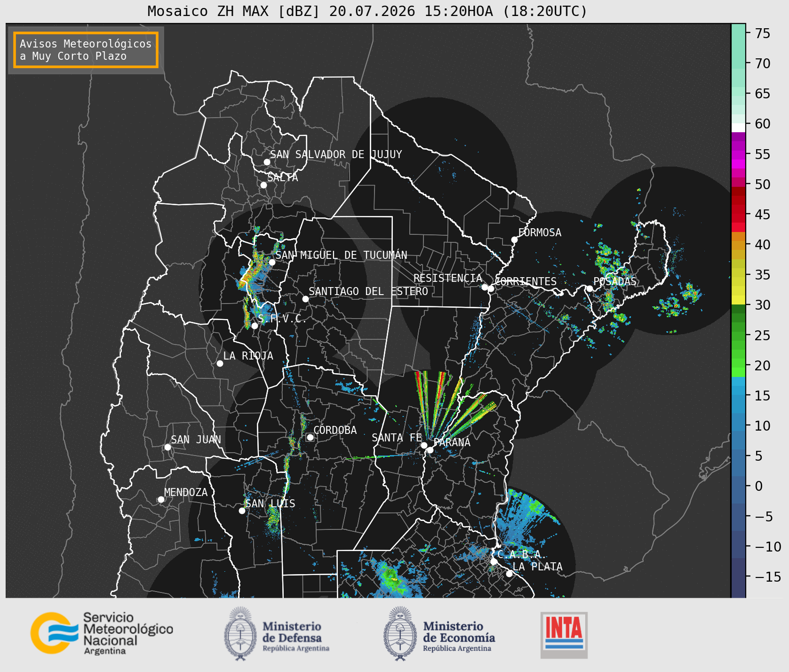This screenshot has height=672, width=789.
Task: Click the INTA logo
Action: (564, 635)
